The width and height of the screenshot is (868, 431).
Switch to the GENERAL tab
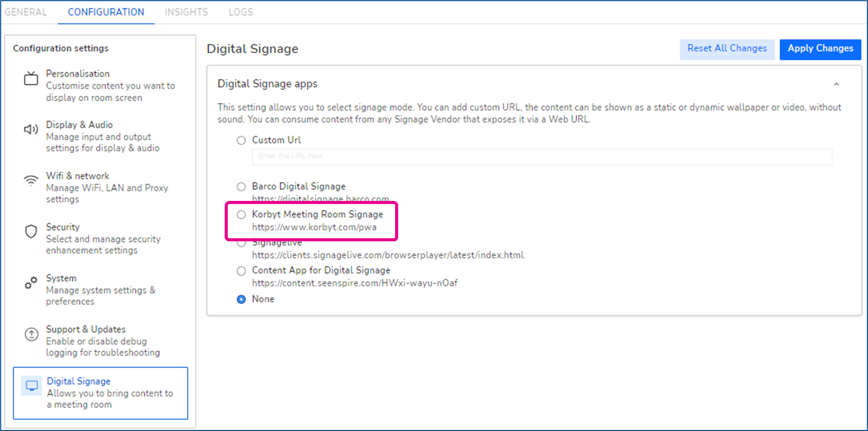[26, 12]
